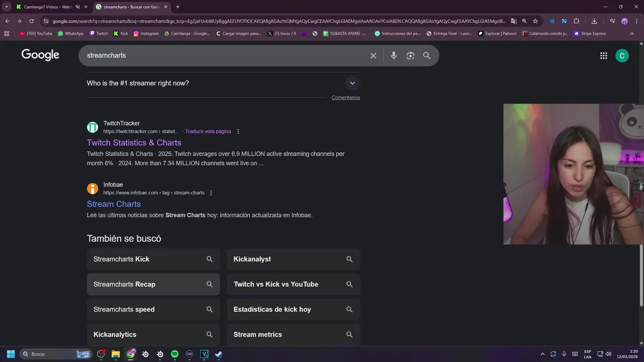This screenshot has width=644, height=362.
Task: Click the Infobae site favicon
Action: [x=93, y=189]
